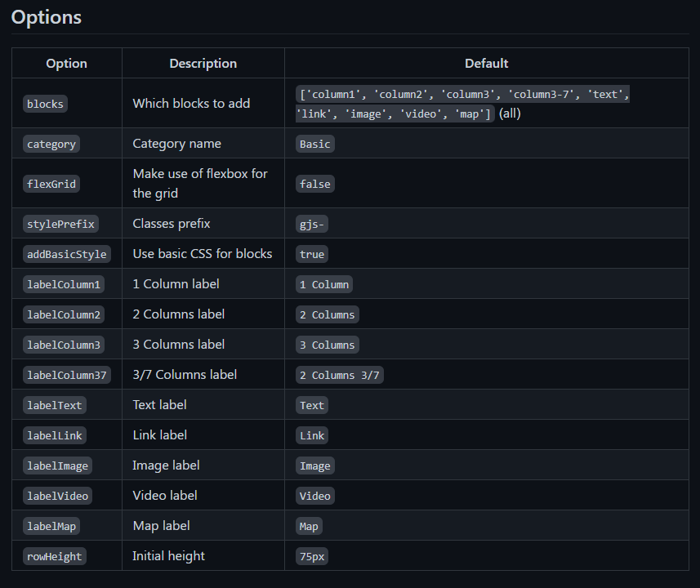The width and height of the screenshot is (700, 588).
Task: Select the gjs- default prefix value
Action: pos(311,224)
